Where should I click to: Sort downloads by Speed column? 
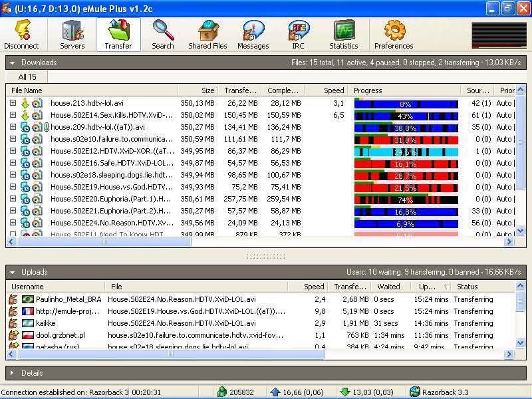327,90
